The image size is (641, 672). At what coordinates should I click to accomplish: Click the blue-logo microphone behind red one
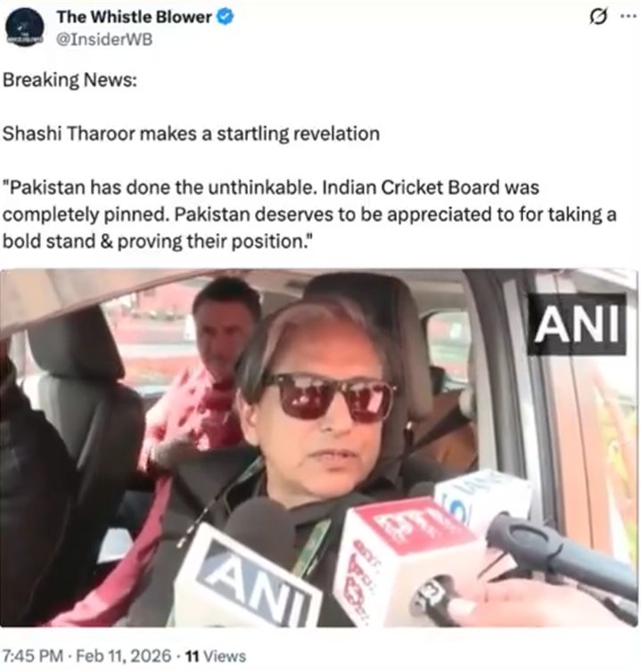(x=484, y=497)
